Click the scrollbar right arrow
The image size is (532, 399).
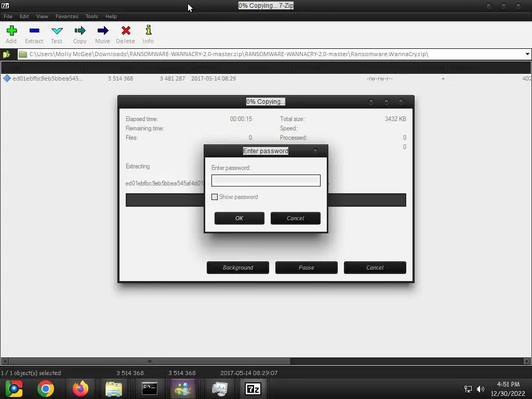[527, 361]
